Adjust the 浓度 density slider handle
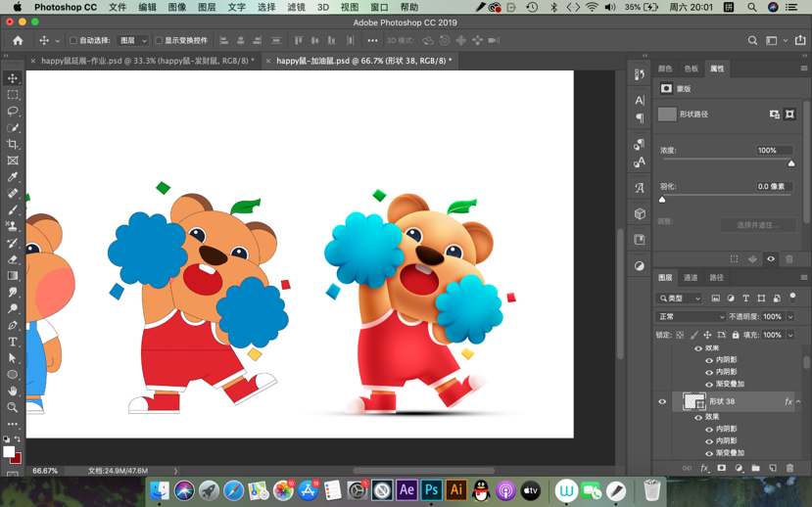 791,163
